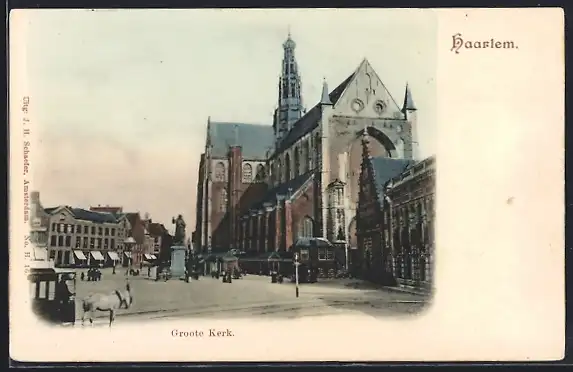Click the striped pole in the square

coord(297,275)
